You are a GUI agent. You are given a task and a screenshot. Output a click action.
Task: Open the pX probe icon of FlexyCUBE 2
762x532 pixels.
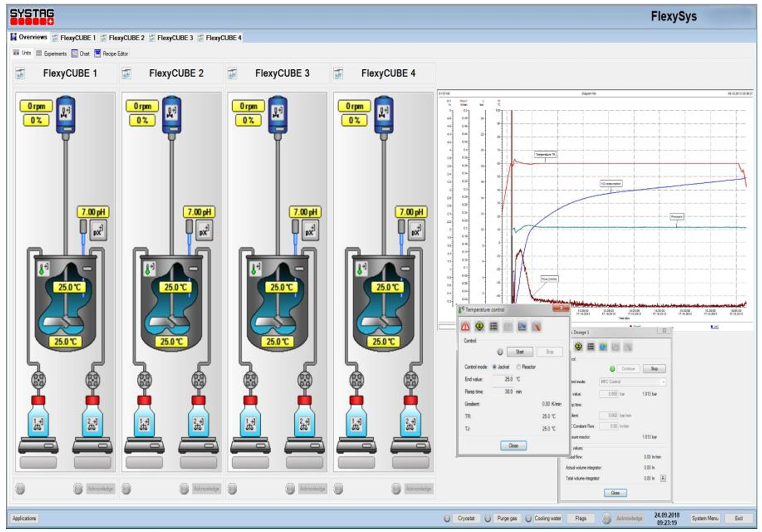(204, 231)
